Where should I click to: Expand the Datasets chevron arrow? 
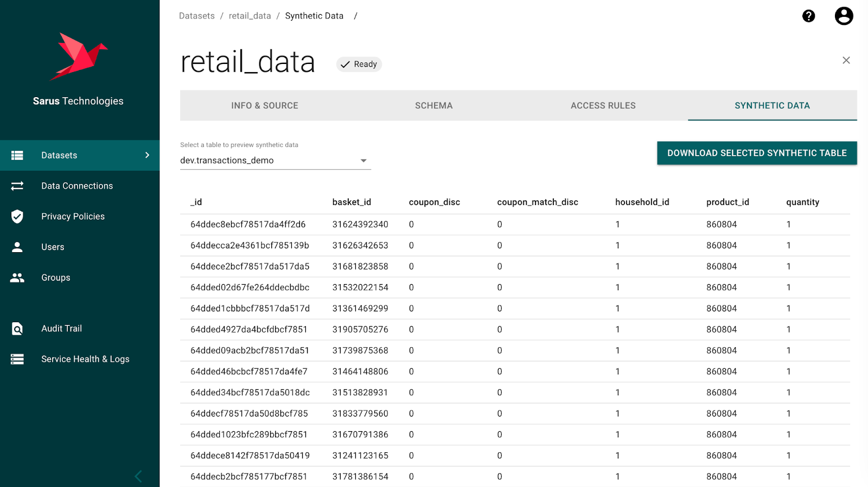point(147,156)
